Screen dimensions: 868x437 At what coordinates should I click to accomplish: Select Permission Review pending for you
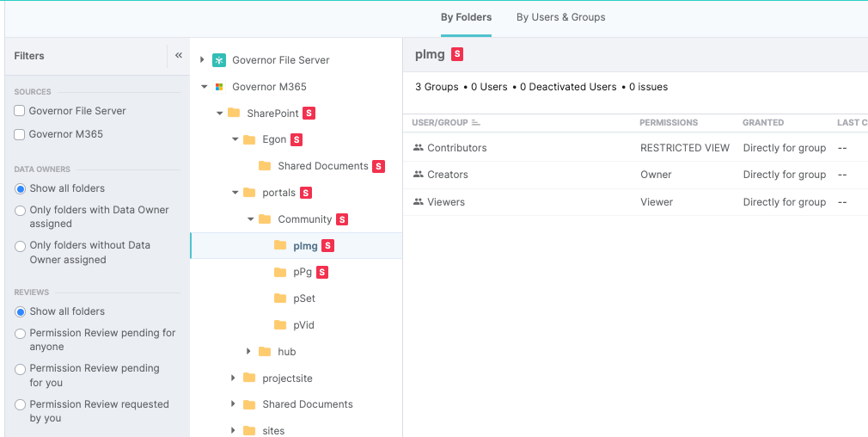click(21, 369)
